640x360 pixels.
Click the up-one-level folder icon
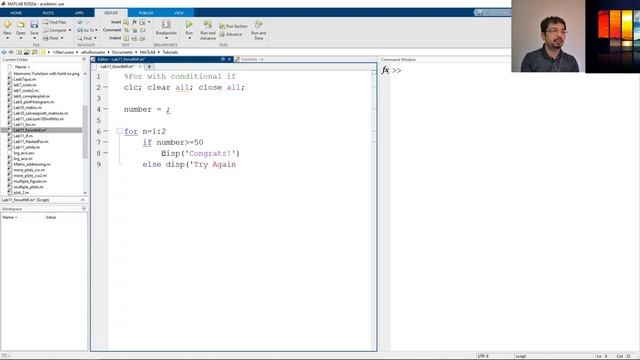[x=19, y=52]
